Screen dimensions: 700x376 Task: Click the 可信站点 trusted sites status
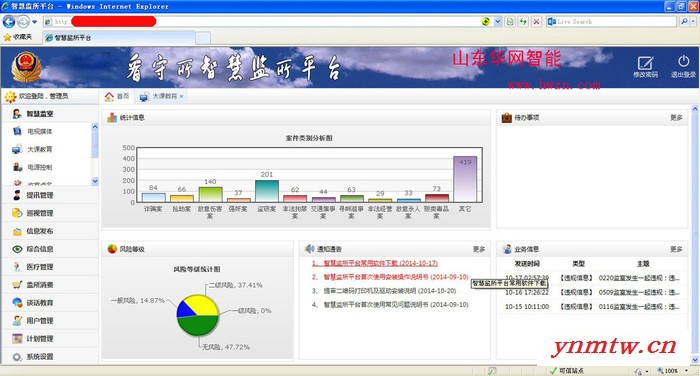[567, 371]
